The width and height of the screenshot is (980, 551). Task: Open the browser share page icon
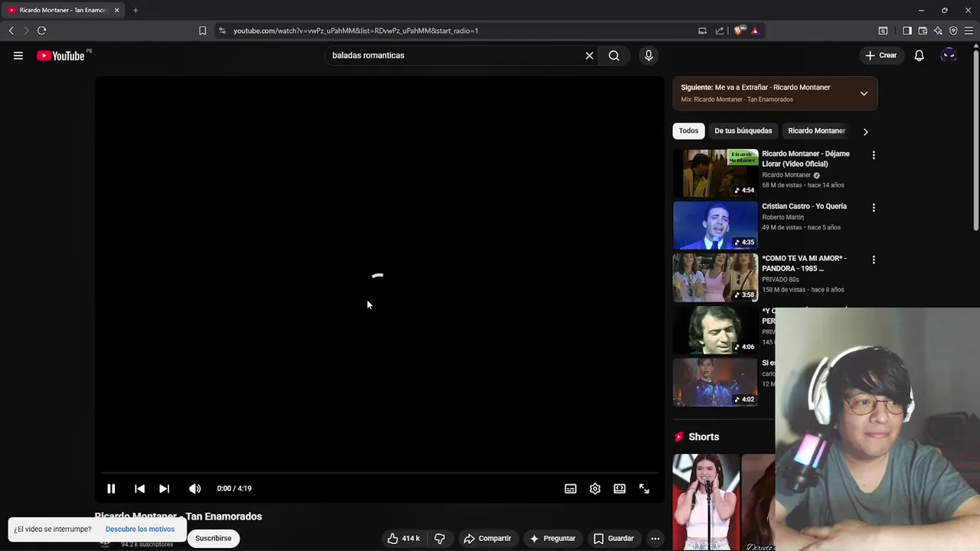[720, 31]
